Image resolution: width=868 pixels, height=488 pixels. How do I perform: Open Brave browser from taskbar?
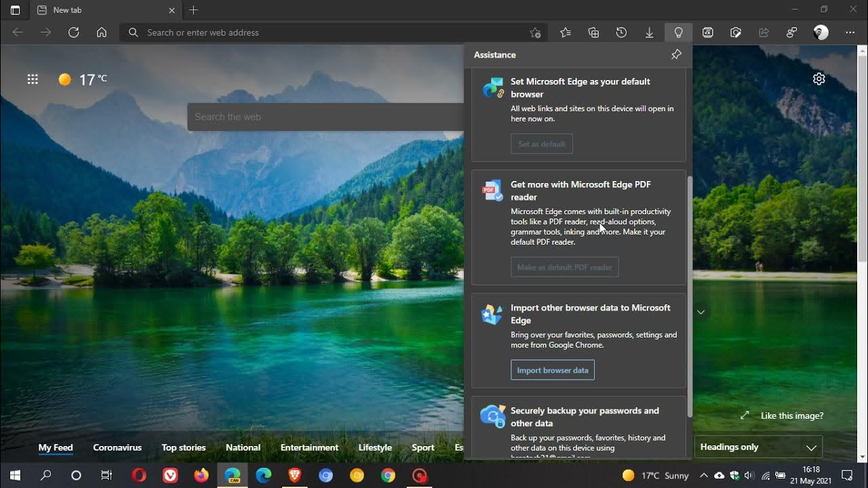coord(295,475)
